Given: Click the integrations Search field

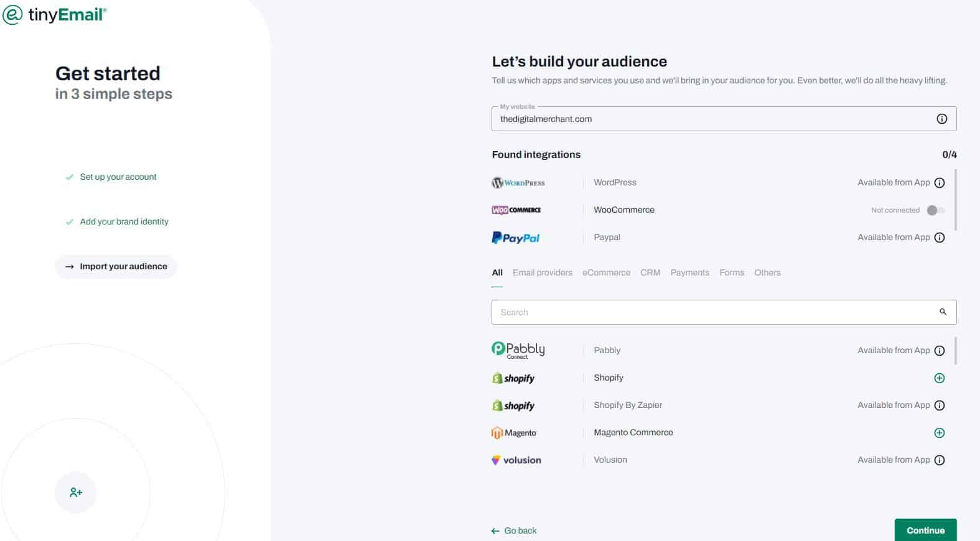Looking at the screenshot, I should click(x=724, y=312).
